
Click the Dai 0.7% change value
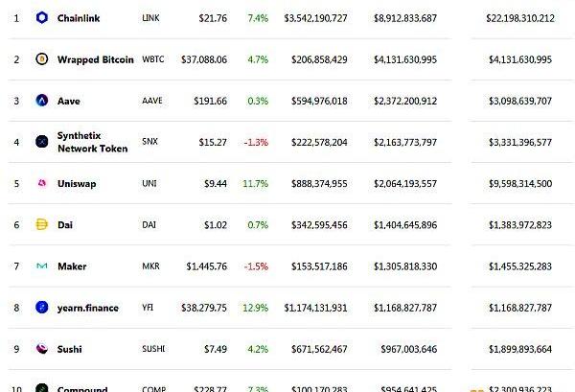(258, 225)
